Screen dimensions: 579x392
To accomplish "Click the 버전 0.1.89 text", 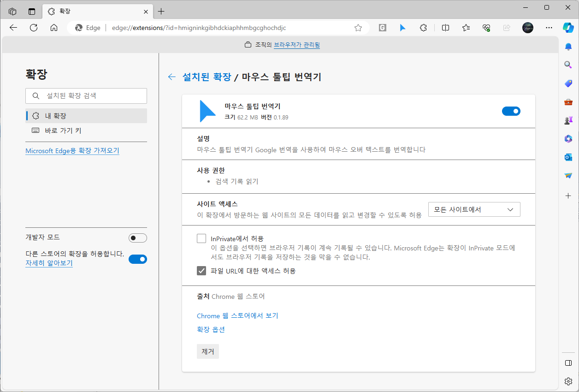I will (274, 118).
